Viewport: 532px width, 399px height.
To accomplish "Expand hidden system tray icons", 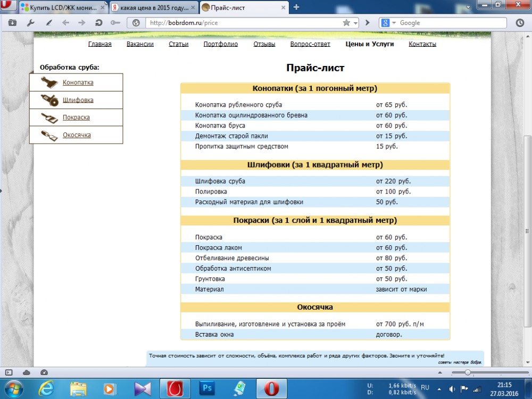I will point(439,388).
